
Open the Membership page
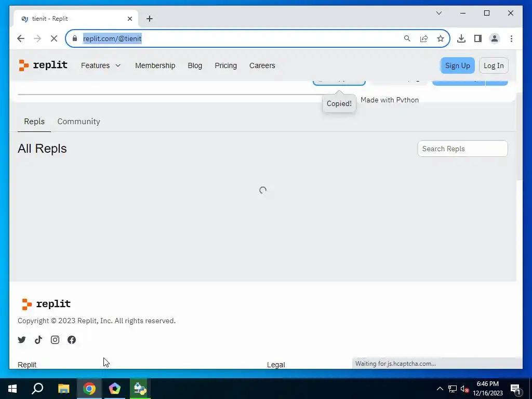(x=155, y=65)
